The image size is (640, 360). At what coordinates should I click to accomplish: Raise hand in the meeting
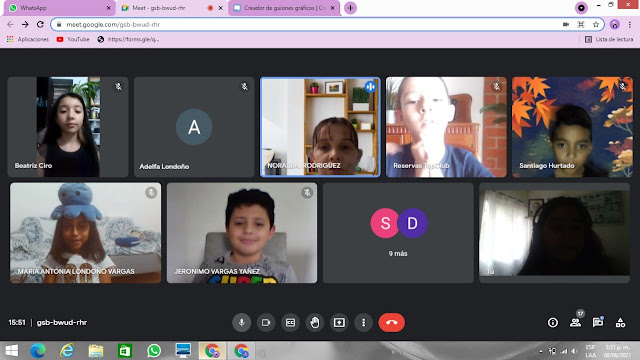coord(315,322)
